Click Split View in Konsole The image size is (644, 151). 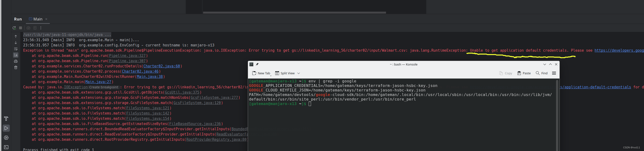(x=285, y=73)
